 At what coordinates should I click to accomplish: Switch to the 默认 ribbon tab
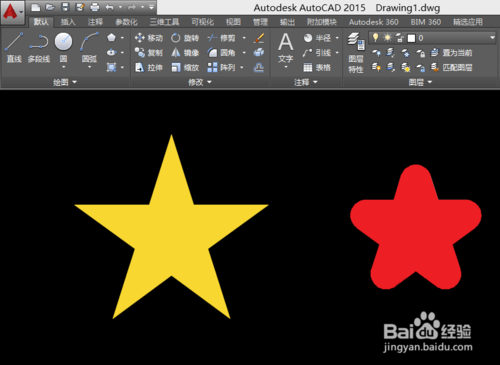click(x=41, y=22)
